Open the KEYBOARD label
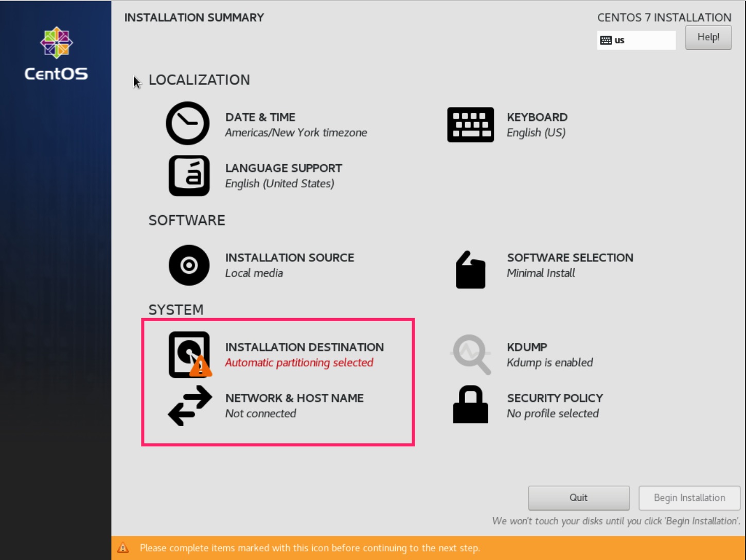746x560 pixels. [537, 117]
